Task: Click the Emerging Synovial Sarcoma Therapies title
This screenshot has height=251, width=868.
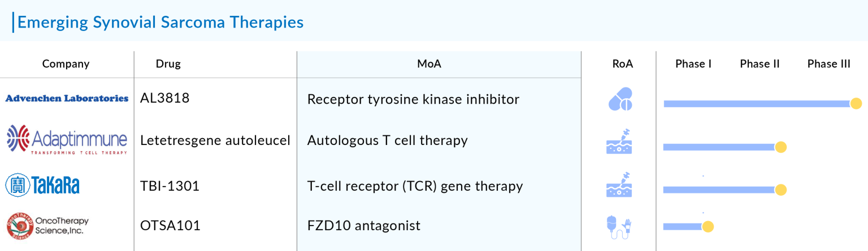Action: 160,22
